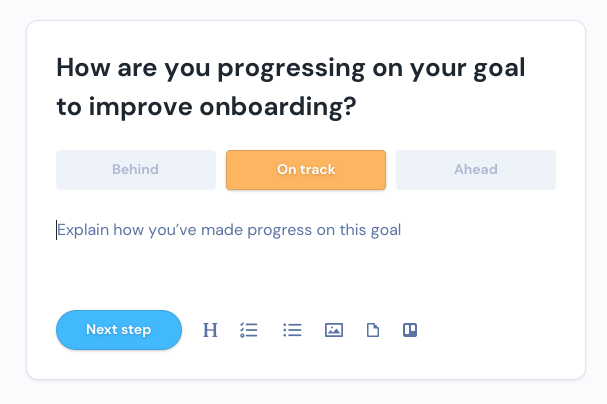Insert a heading with the H icon
Image resolution: width=607 pixels, height=404 pixels.
pyautogui.click(x=210, y=330)
